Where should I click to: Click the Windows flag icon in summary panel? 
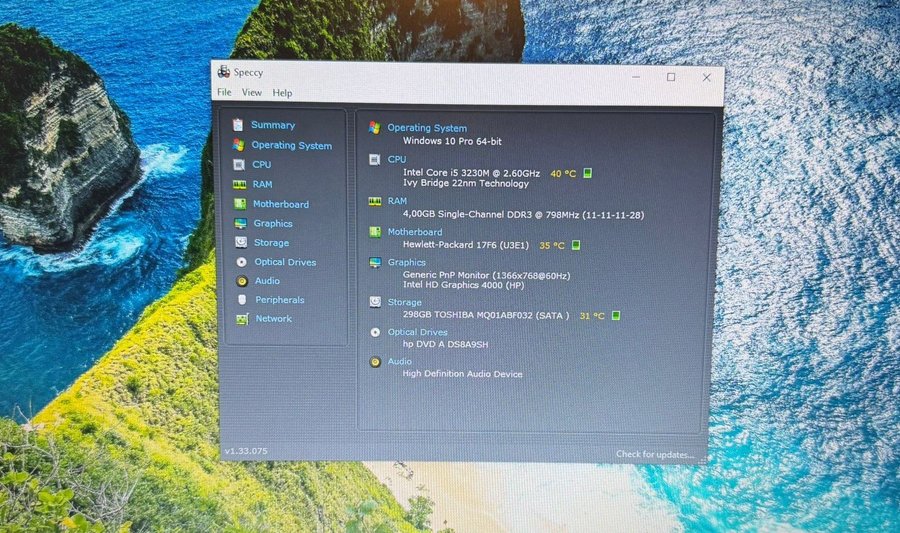(374, 127)
